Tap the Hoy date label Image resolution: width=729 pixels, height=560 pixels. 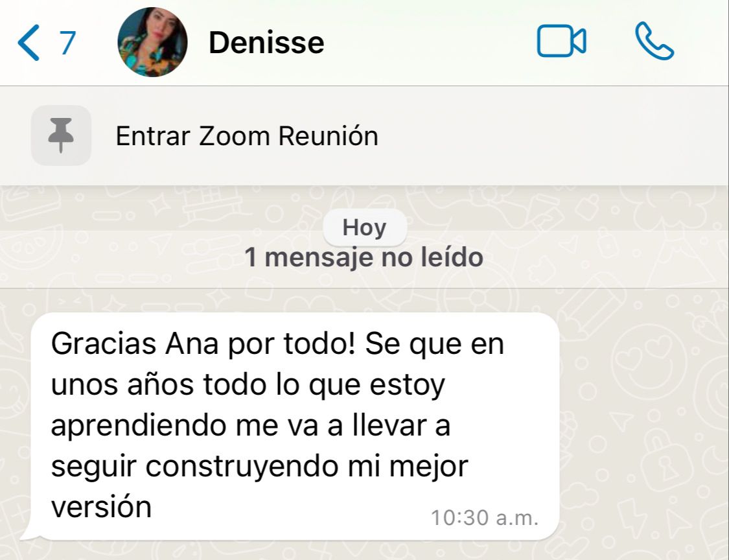pos(364,228)
